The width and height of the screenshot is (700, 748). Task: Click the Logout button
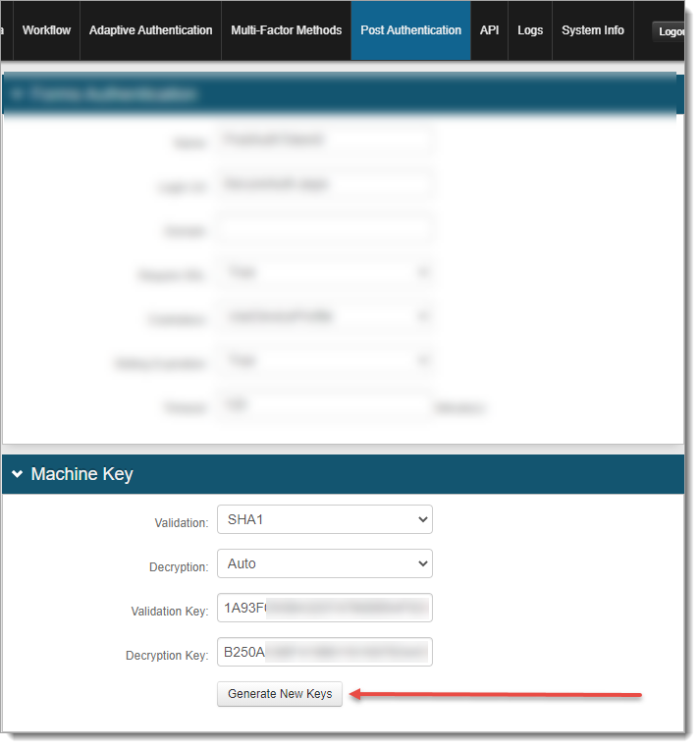(672, 31)
